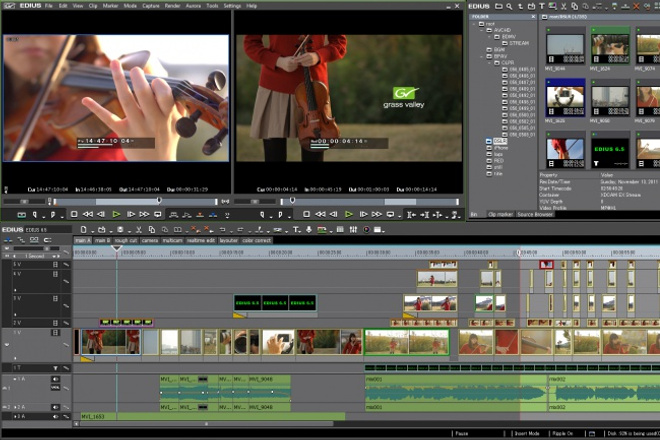Toggle video mute on the 1 V track
The height and width of the screenshot is (440, 660).
click(x=55, y=333)
